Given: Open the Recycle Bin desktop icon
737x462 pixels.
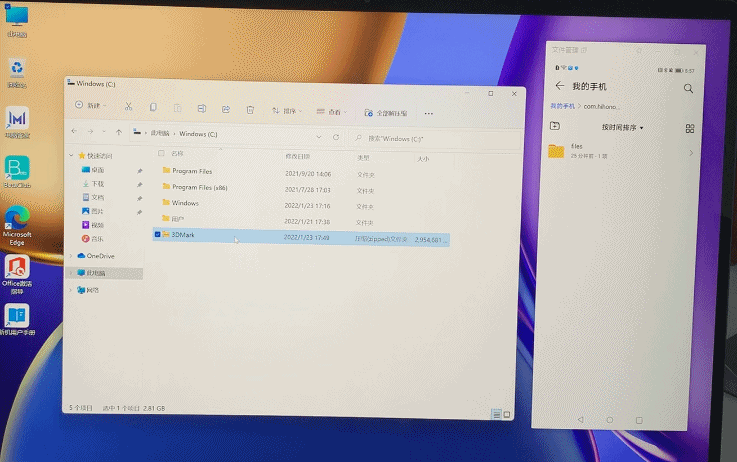Looking at the screenshot, I should (x=17, y=73).
